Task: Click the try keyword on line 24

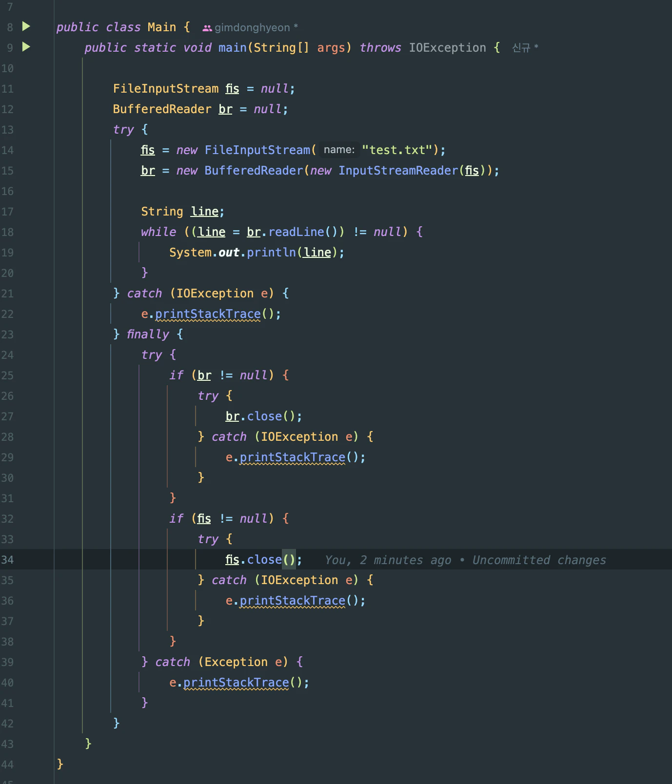Action: [152, 354]
